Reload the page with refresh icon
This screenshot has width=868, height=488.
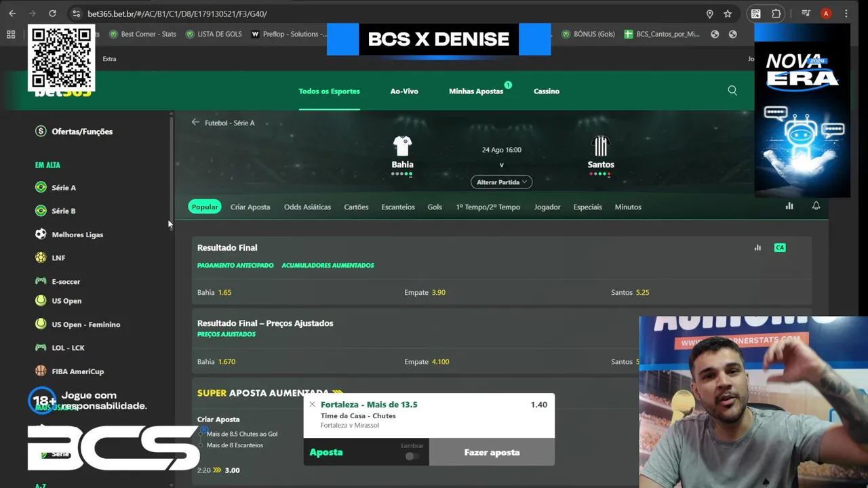[52, 14]
